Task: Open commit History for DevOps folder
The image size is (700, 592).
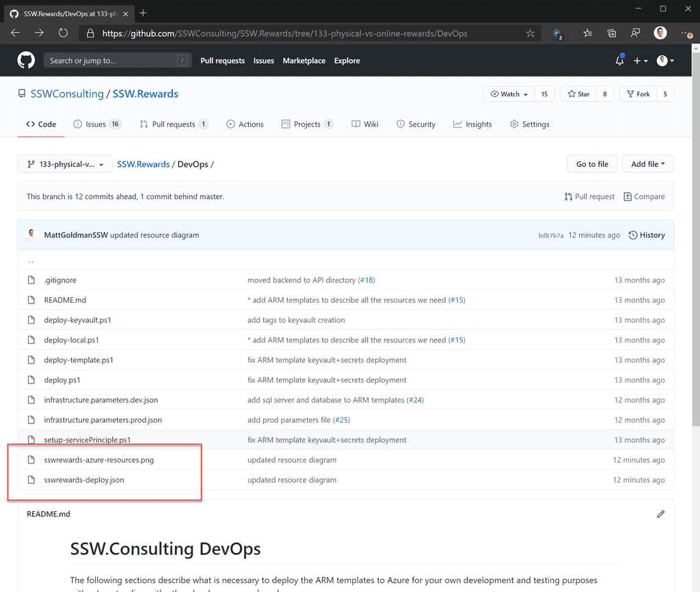Action: pyautogui.click(x=646, y=234)
